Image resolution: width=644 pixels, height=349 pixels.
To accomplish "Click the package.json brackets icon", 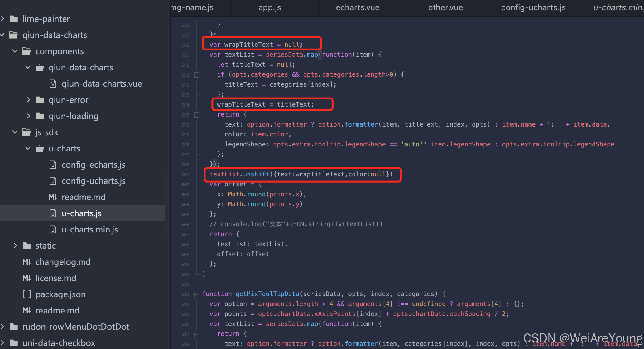I will (26, 294).
